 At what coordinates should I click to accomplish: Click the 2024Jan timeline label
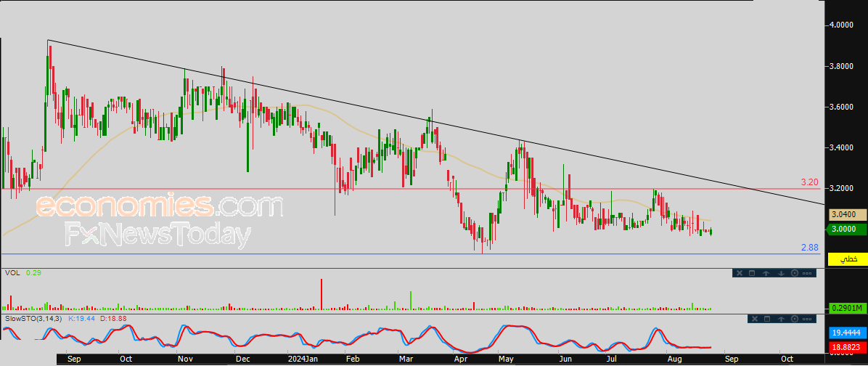302,359
